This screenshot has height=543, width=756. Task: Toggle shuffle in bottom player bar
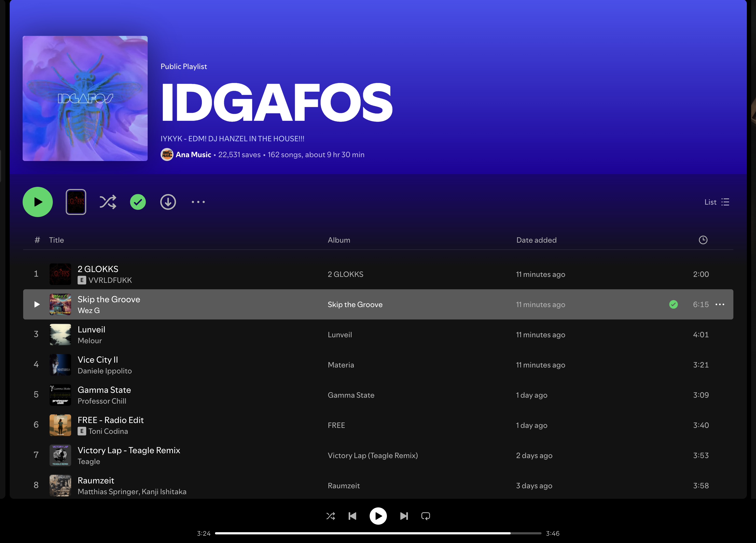pos(330,516)
